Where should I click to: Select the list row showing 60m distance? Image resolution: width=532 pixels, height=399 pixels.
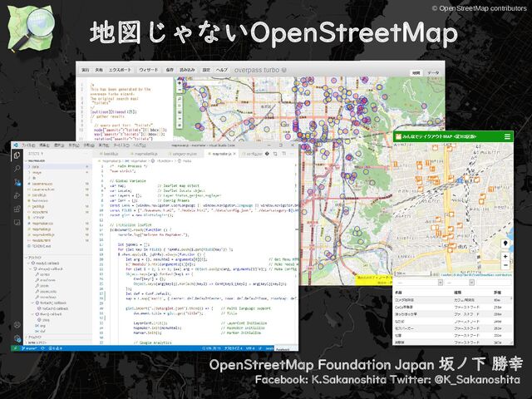coord(453,300)
